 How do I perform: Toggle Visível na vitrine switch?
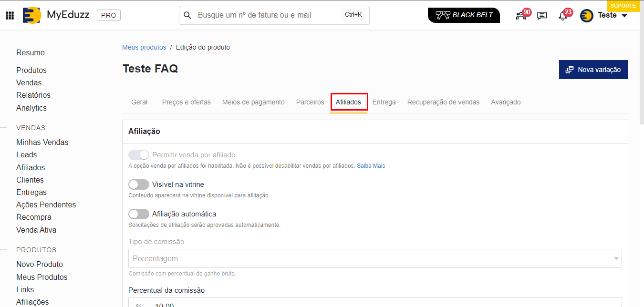[x=139, y=184]
